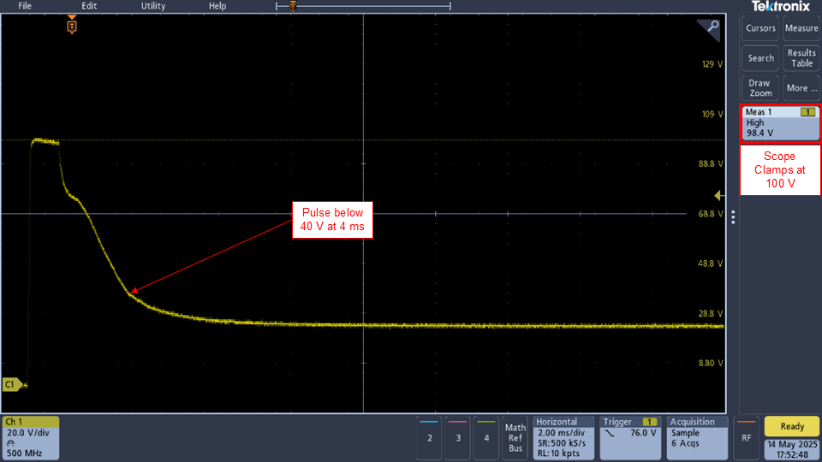Click the record position slider at the top
This screenshot has width=822, height=462.
tap(292, 6)
